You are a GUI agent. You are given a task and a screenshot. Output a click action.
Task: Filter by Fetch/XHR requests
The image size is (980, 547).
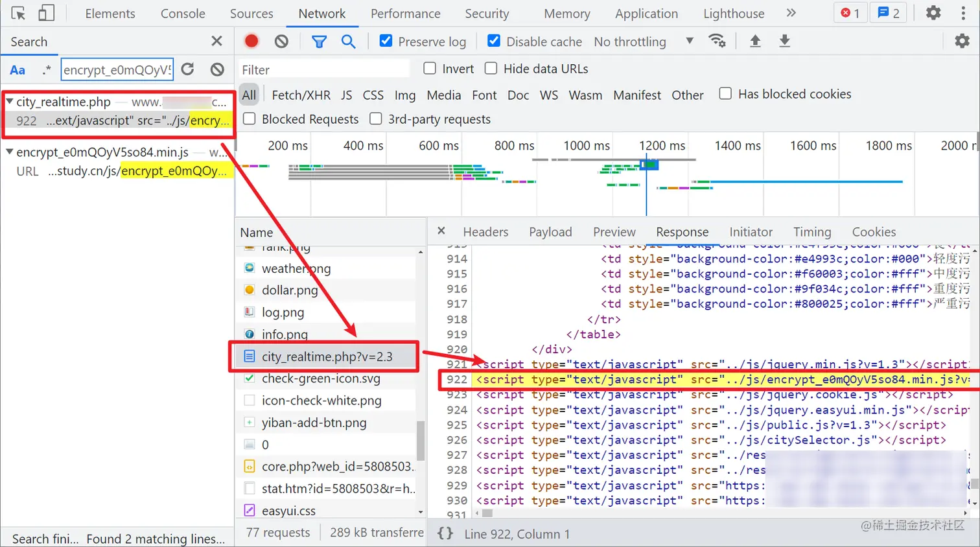click(301, 95)
